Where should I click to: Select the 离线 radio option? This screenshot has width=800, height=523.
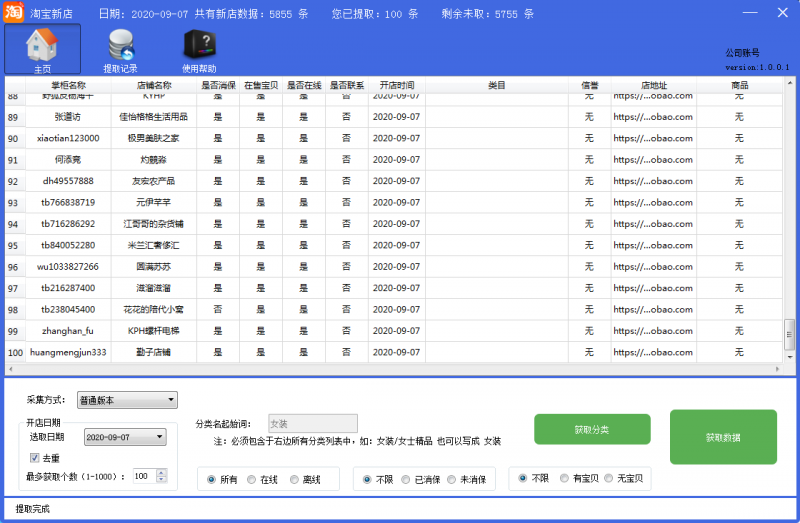click(x=294, y=480)
